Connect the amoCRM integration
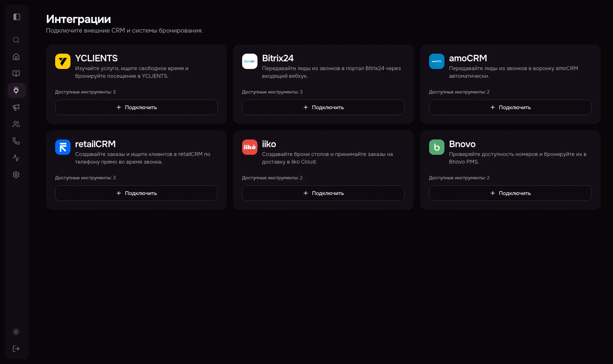Screen dimensions: 613x364 coord(510,107)
